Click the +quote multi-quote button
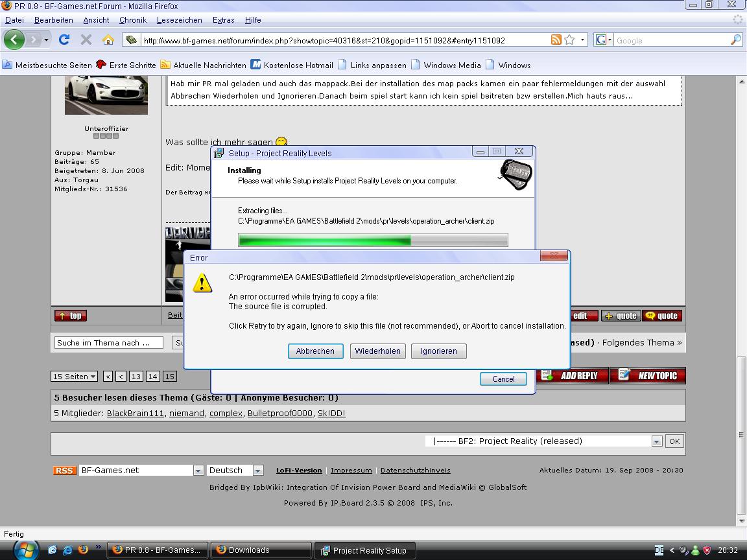The height and width of the screenshot is (560, 747). pyautogui.click(x=621, y=315)
